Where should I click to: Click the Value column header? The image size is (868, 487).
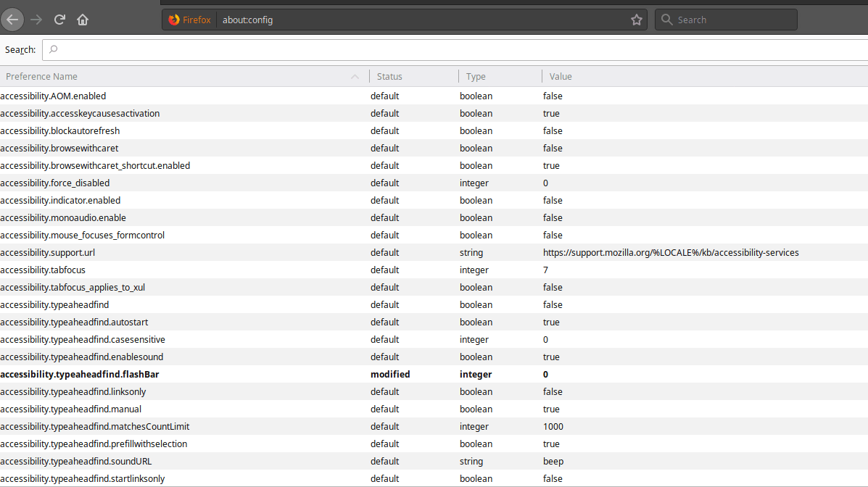coord(561,76)
